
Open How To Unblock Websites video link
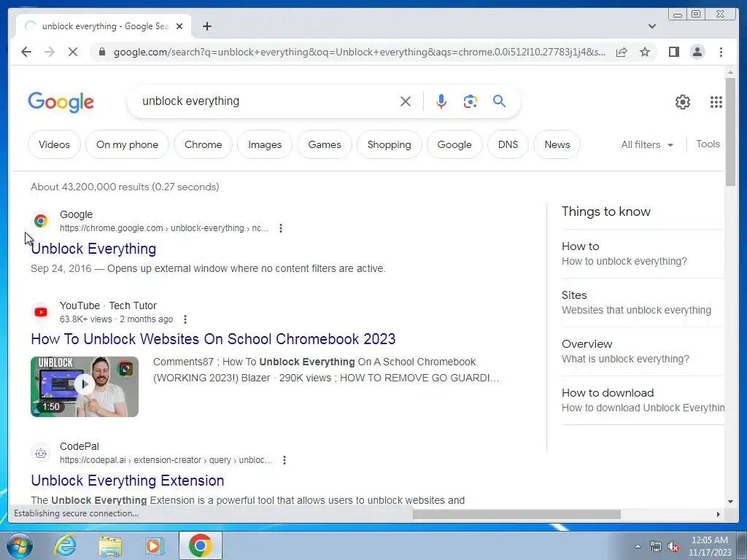click(213, 339)
